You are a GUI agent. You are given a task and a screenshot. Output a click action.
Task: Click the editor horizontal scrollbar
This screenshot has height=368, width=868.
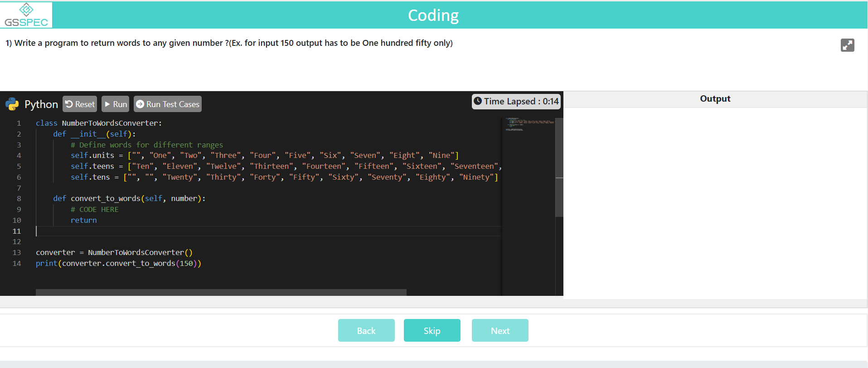tap(221, 292)
